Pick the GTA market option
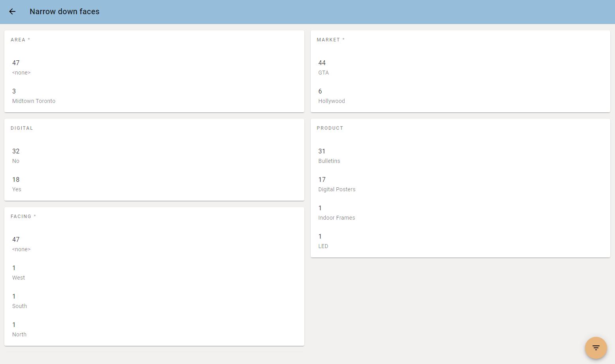This screenshot has height=364, width=615. (460, 67)
